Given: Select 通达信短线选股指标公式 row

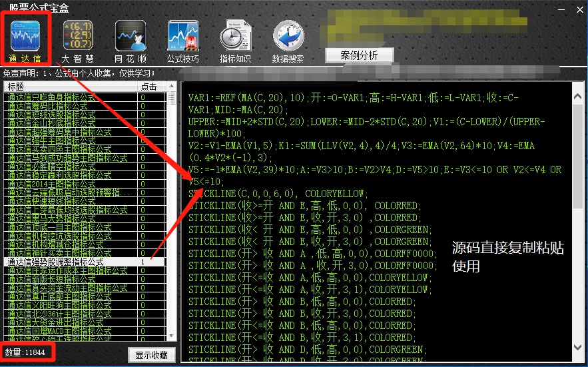Looking at the screenshot, I should coord(85,115).
